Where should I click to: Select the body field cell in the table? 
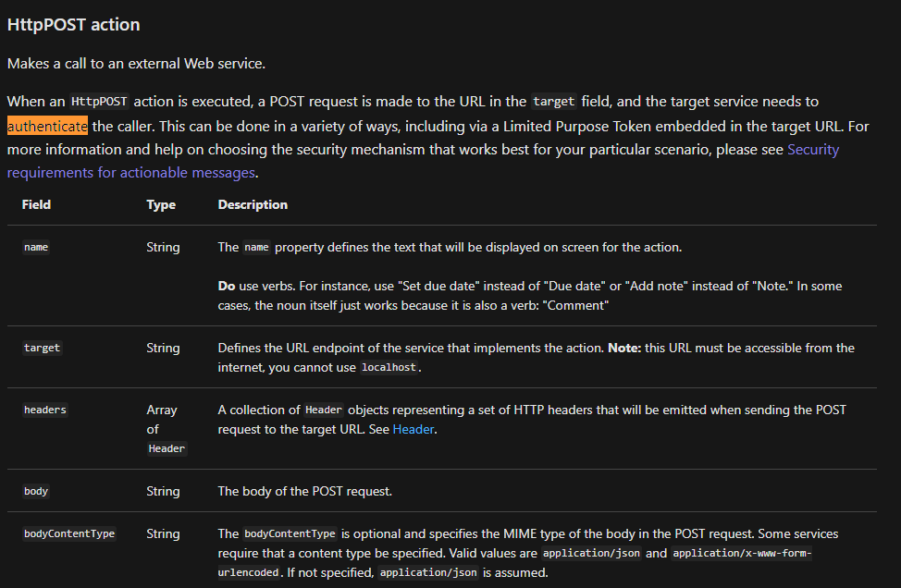coord(36,491)
